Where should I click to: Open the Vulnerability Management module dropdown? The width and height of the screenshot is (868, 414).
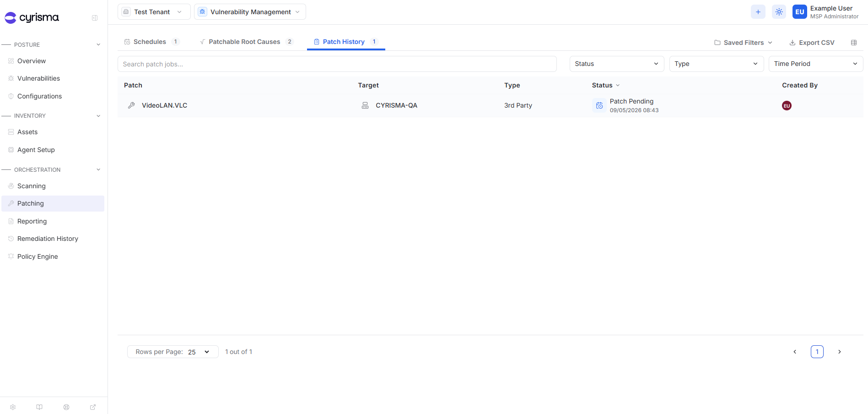[x=250, y=12]
